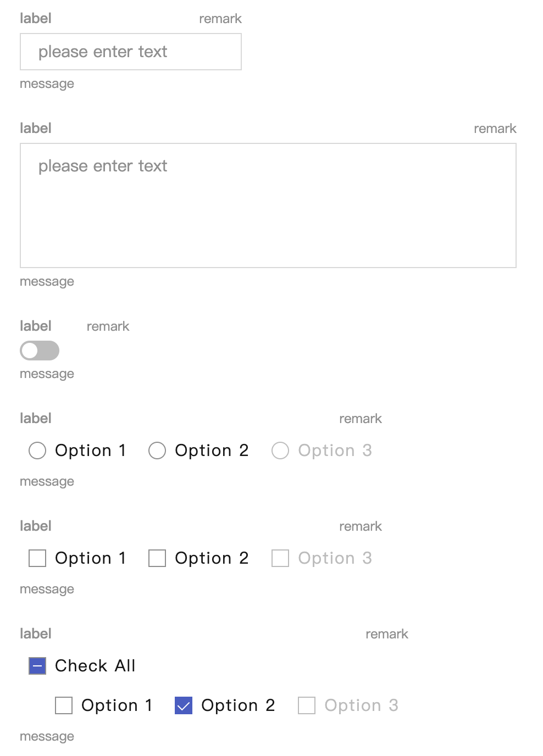
Task: Uncheck the checked Option 2 under Check All
Action: (x=184, y=705)
